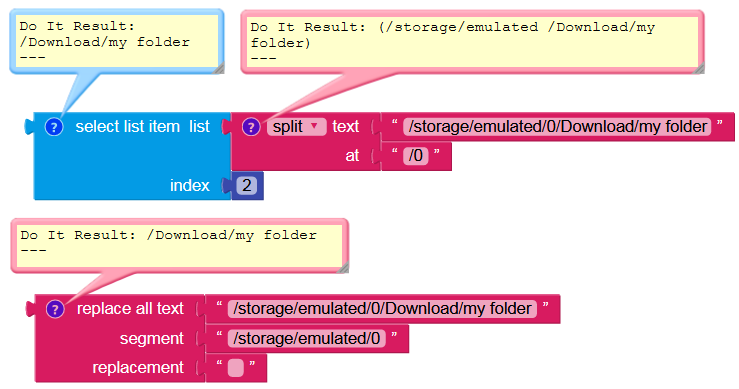739x389 pixels.
Task: Click comment icon on select list item block
Action: coord(54,127)
